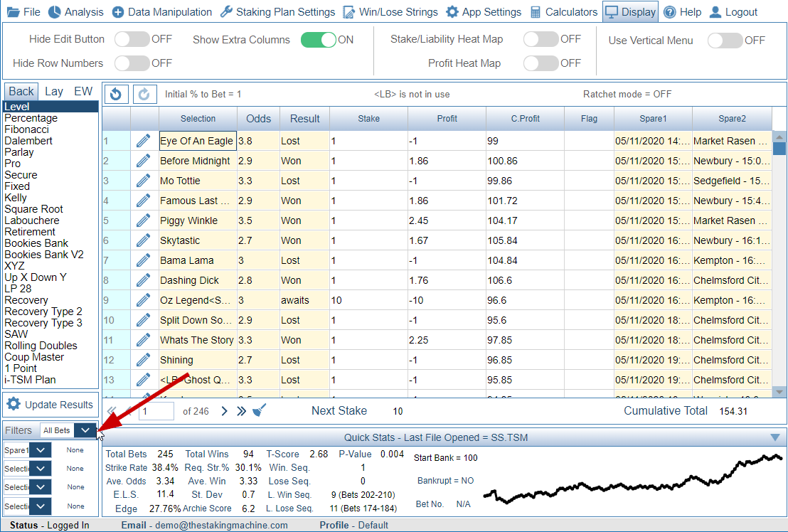Viewport: 788px width, 532px height.
Task: Select the Back tab
Action: click(x=21, y=92)
